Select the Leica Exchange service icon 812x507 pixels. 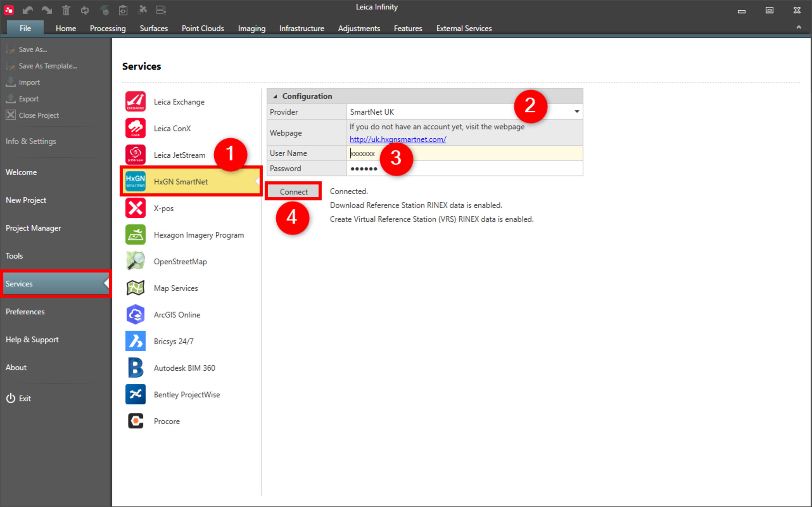135,101
